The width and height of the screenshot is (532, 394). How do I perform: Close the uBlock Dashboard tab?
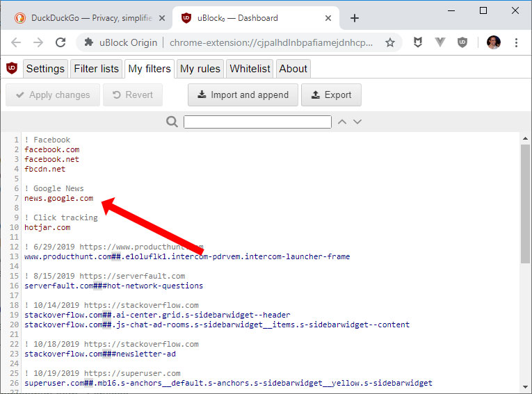(x=328, y=18)
